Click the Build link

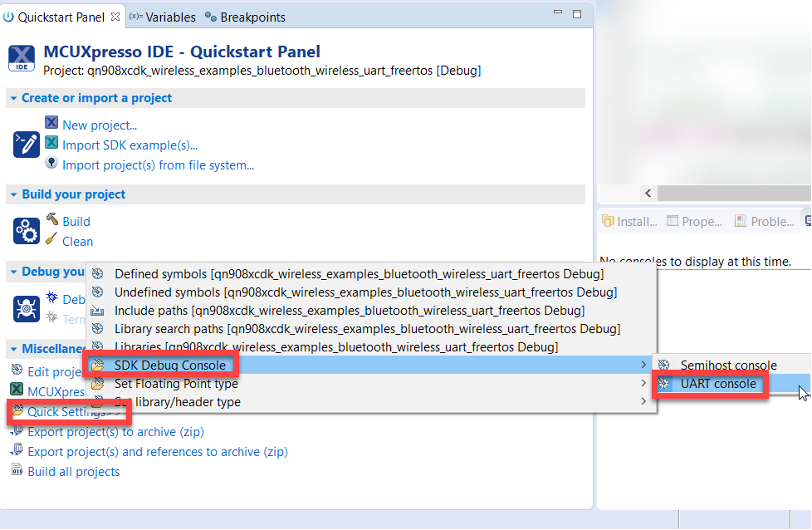(76, 221)
